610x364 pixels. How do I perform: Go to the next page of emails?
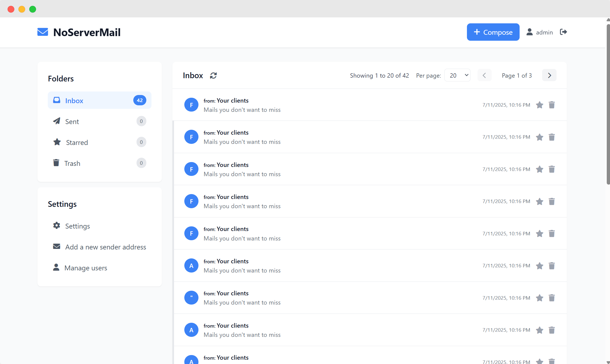pos(549,75)
